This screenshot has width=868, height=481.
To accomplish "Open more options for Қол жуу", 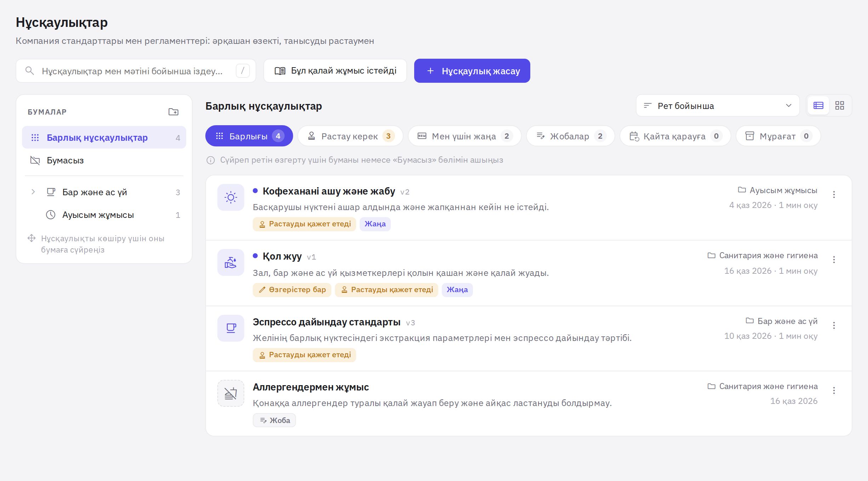I will point(834,260).
